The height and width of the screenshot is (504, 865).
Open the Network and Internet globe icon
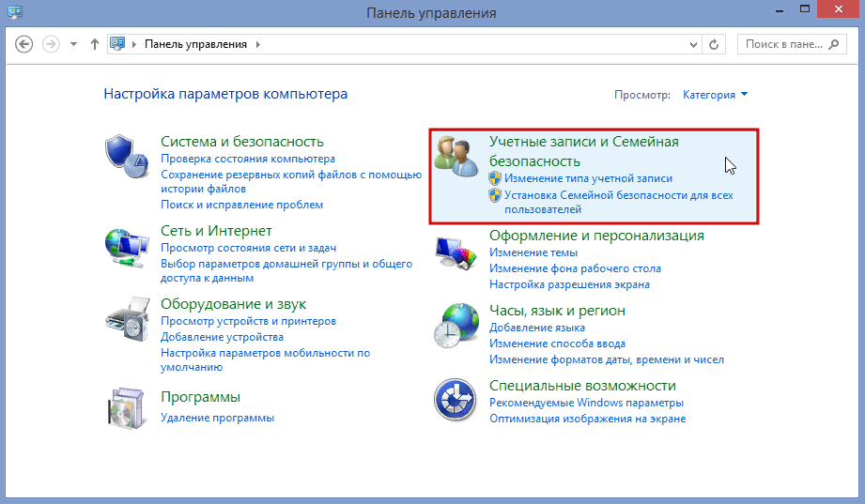pos(127,248)
